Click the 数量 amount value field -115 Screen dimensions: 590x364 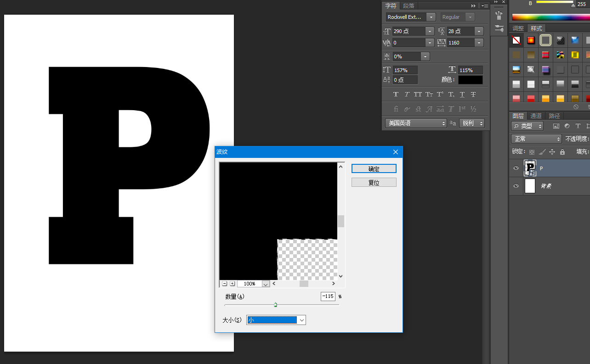328,297
